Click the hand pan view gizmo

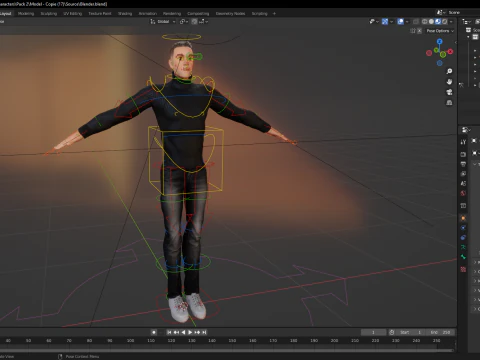coord(449,82)
